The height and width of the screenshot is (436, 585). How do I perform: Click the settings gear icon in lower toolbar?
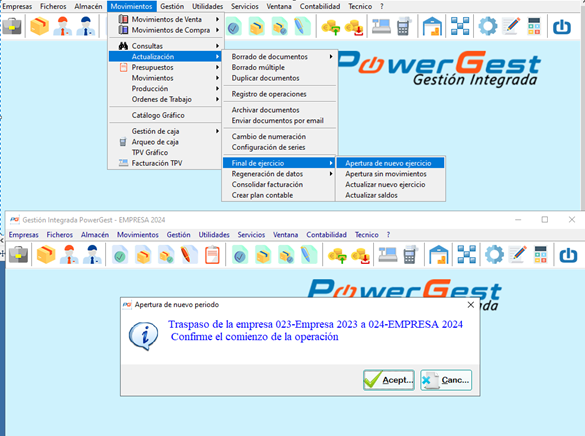point(494,255)
